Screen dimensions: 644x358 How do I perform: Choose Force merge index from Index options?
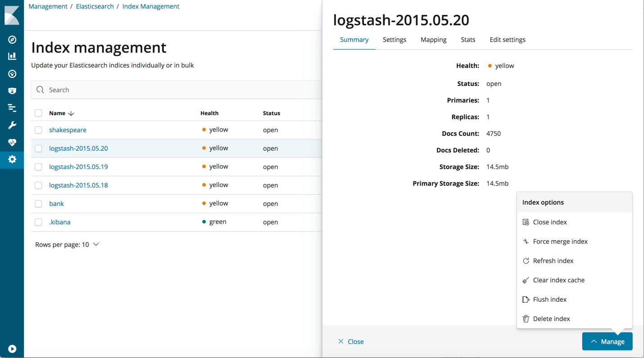tap(560, 241)
